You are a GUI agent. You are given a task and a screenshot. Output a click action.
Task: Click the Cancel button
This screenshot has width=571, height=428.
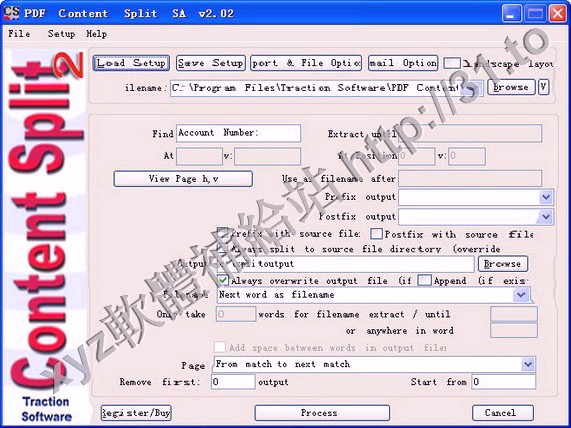tap(503, 413)
